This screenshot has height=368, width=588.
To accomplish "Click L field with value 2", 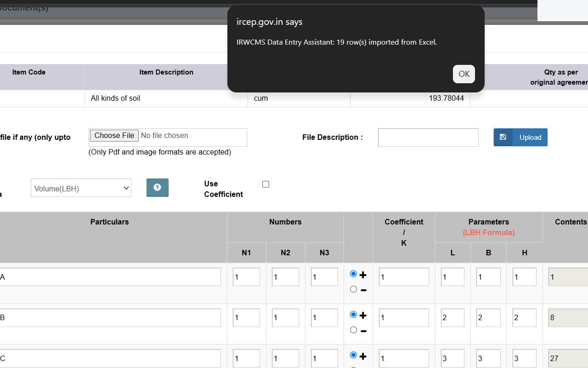I will click(x=452, y=318).
